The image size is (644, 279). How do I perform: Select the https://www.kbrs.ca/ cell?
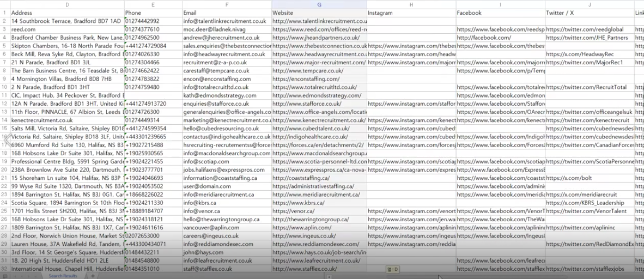point(319,203)
